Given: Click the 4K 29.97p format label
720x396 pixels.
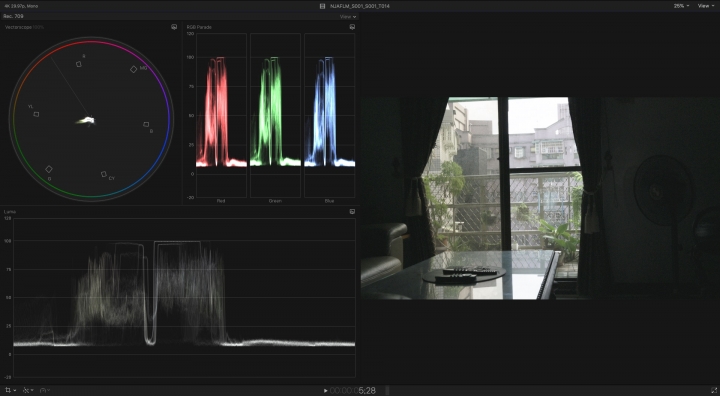Looking at the screenshot, I should click(x=21, y=6).
